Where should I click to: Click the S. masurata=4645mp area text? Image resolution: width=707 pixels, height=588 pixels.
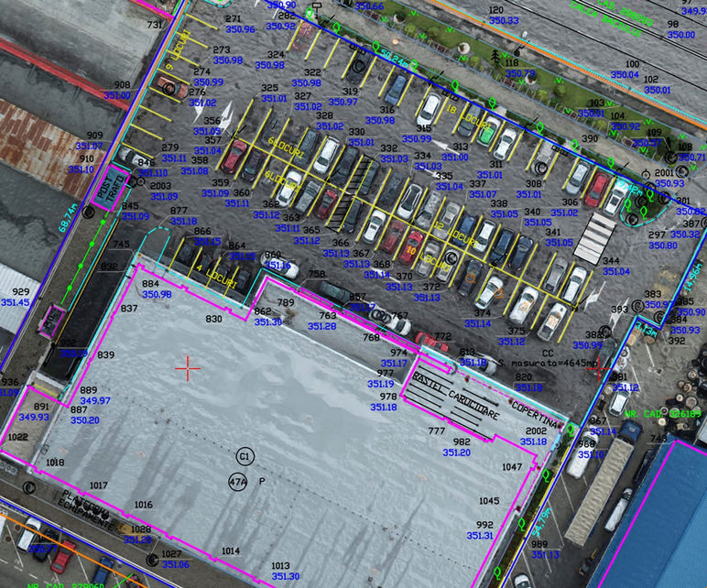pyautogui.click(x=549, y=363)
